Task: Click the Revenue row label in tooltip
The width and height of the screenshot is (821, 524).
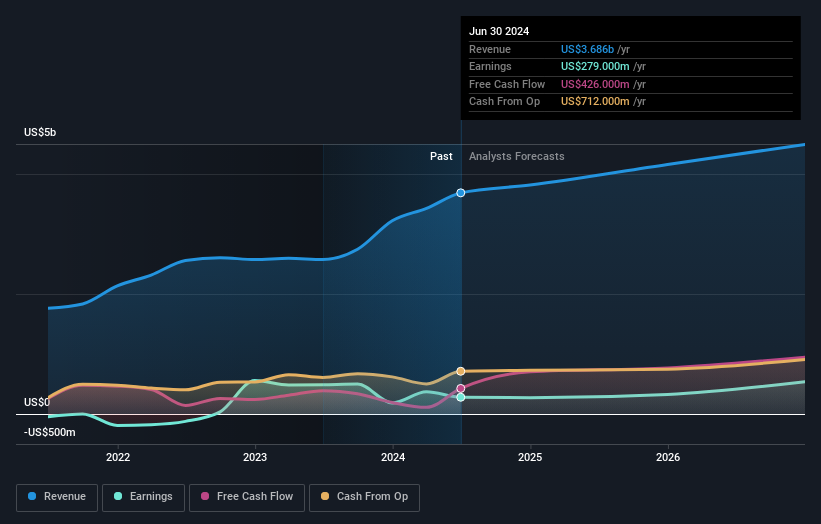Action: (x=490, y=49)
